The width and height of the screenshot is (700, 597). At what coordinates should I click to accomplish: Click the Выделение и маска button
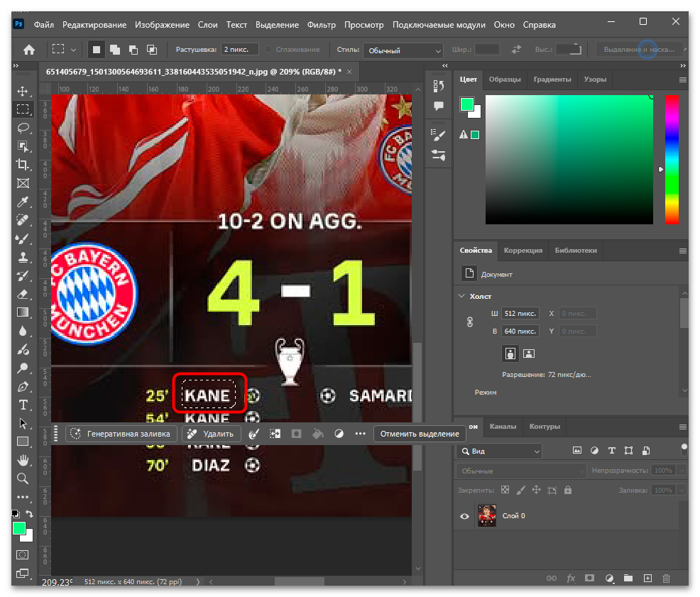pyautogui.click(x=639, y=50)
